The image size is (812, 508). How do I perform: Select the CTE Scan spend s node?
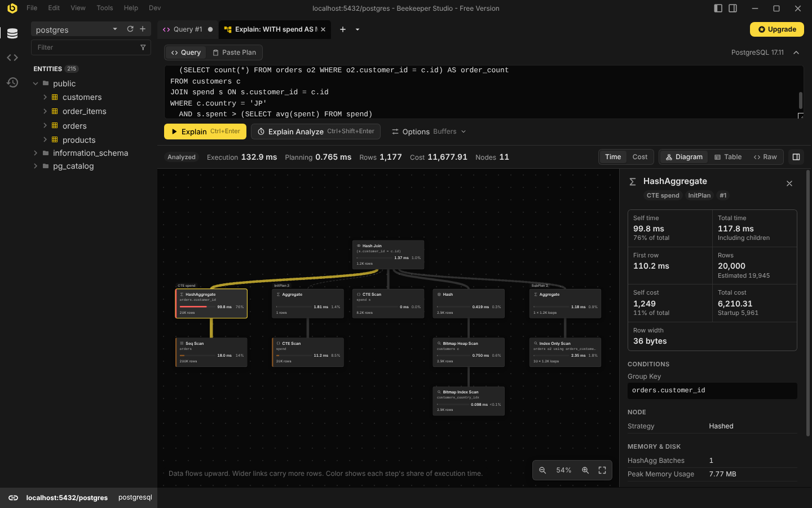click(388, 304)
